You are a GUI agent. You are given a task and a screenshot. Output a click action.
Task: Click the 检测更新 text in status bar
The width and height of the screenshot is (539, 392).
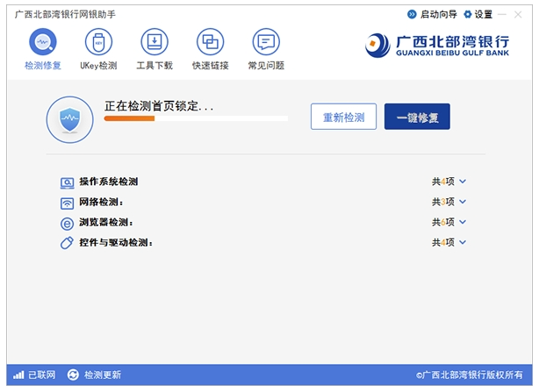click(103, 374)
